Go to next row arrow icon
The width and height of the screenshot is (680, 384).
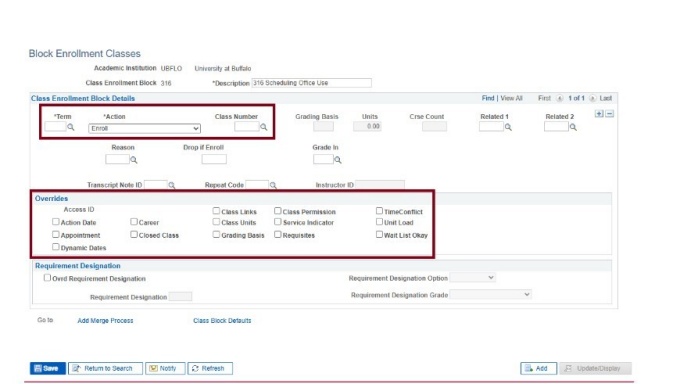click(x=592, y=98)
